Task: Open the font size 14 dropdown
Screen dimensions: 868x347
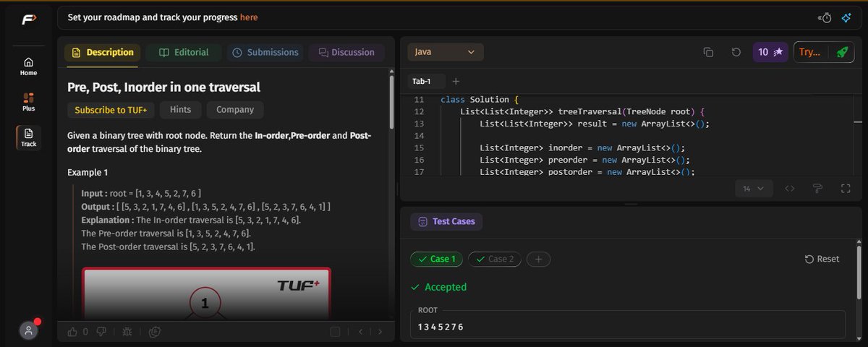Action: coord(754,189)
